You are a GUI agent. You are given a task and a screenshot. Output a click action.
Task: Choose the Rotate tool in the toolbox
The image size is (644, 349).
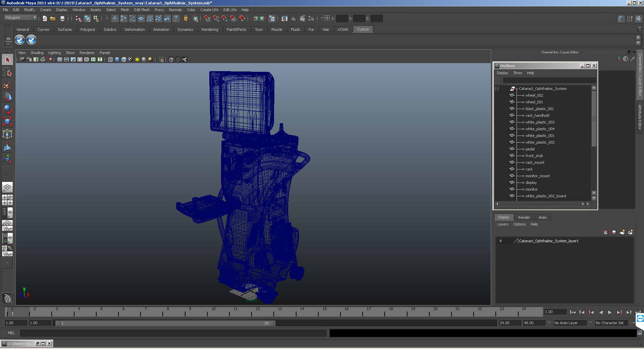(7, 109)
